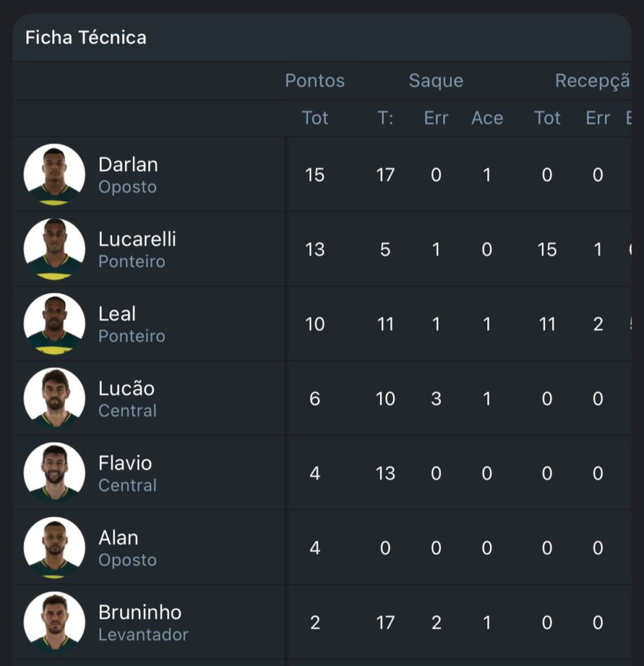Click Lucarelli's reception total 15
The width and height of the screenshot is (644, 666).
click(x=547, y=250)
